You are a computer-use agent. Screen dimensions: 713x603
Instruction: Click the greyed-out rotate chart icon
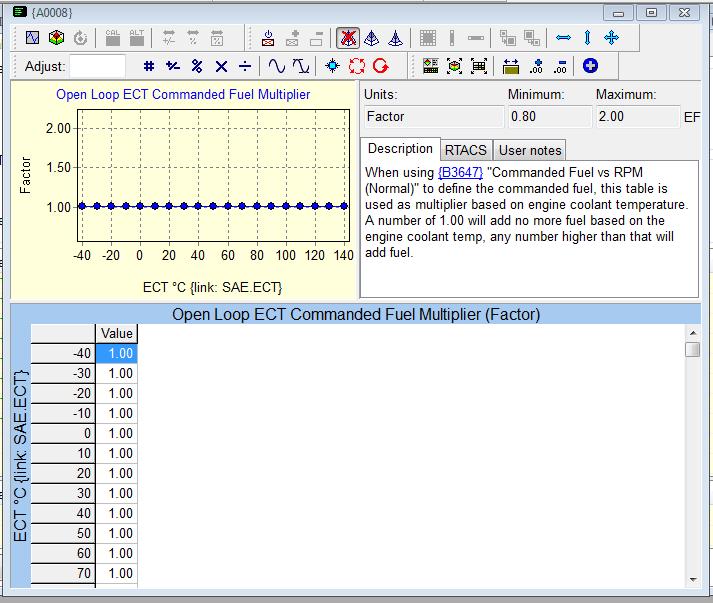click(80, 38)
